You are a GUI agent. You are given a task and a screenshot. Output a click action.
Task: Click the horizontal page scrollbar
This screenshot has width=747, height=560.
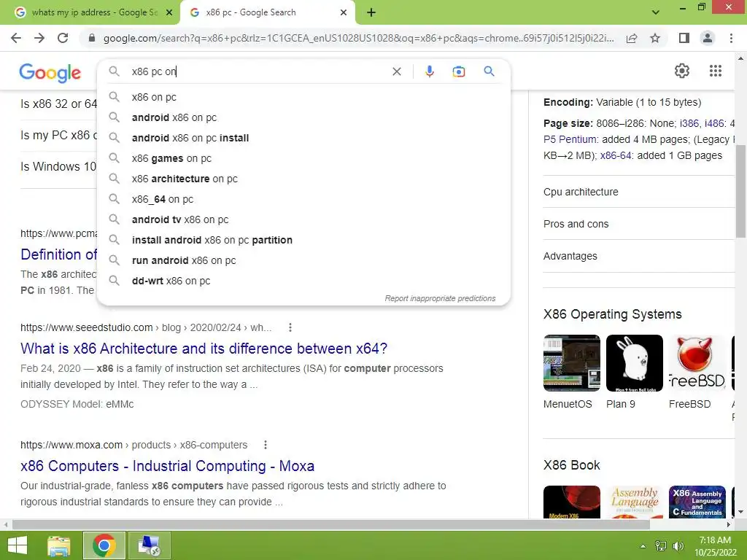[x=331, y=525]
